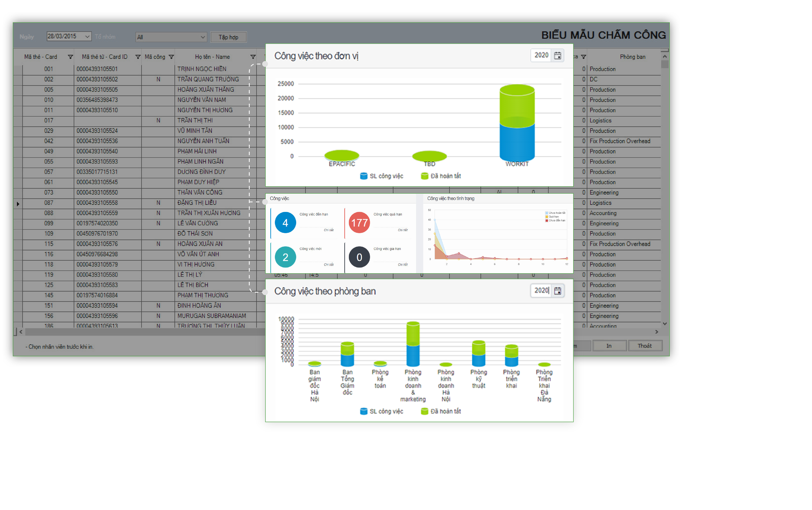Click filter icon on Mã công column
Viewport: 812px width, 510px height.
click(171, 57)
